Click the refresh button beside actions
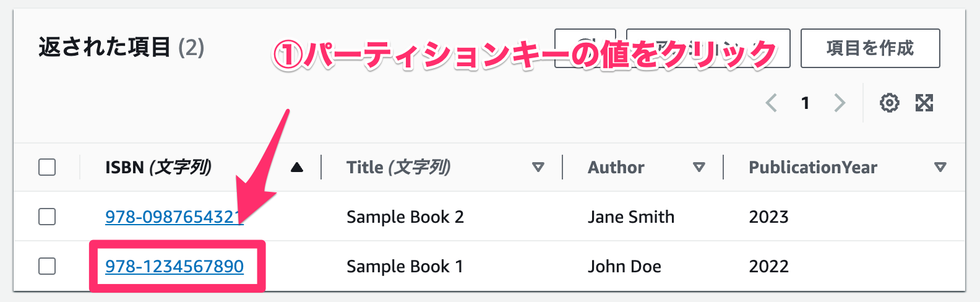The width and height of the screenshot is (980, 302). pos(585,48)
